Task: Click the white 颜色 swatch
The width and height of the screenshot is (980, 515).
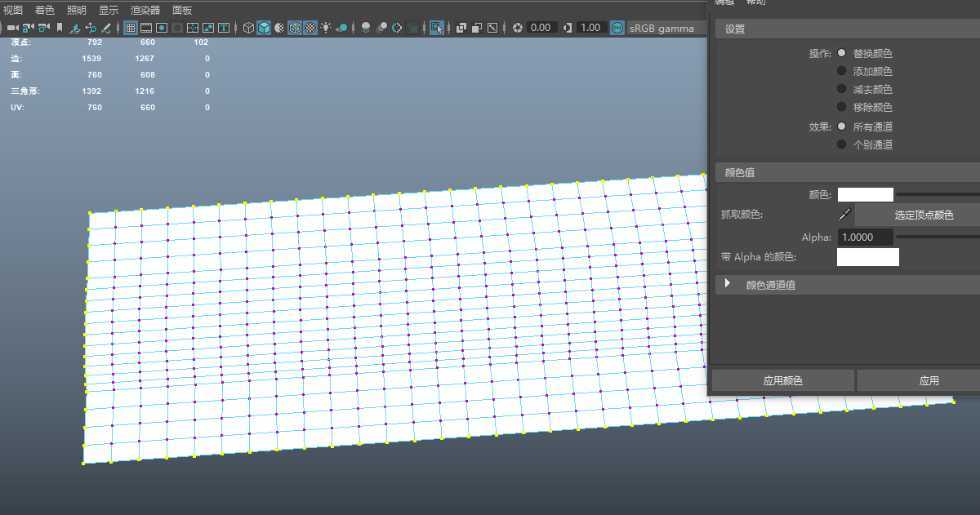Action: [x=866, y=194]
